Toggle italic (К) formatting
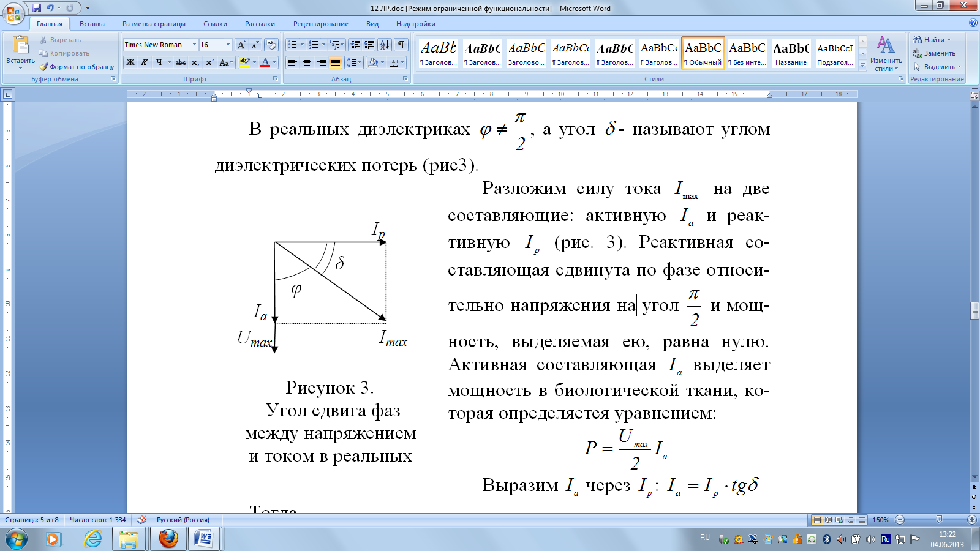 [144, 62]
